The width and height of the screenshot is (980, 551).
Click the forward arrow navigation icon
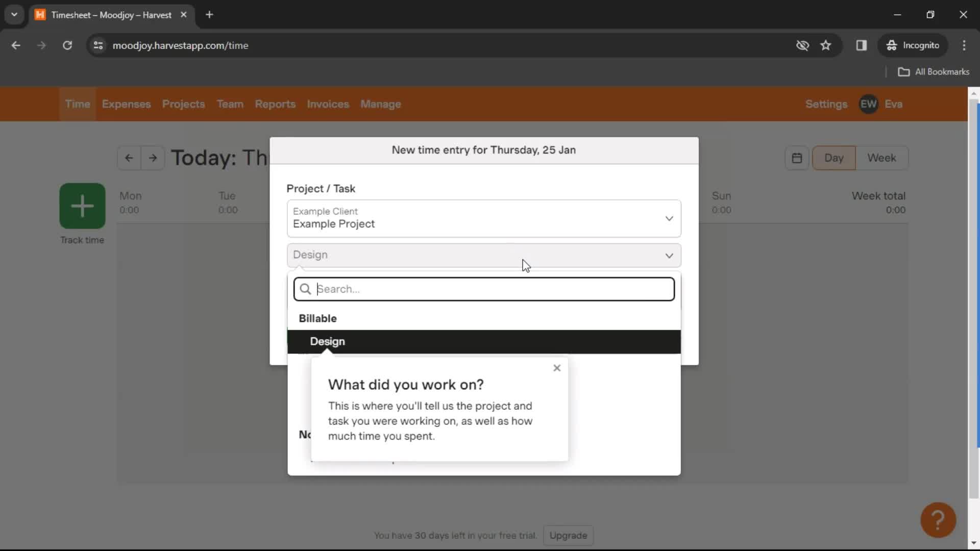(152, 158)
